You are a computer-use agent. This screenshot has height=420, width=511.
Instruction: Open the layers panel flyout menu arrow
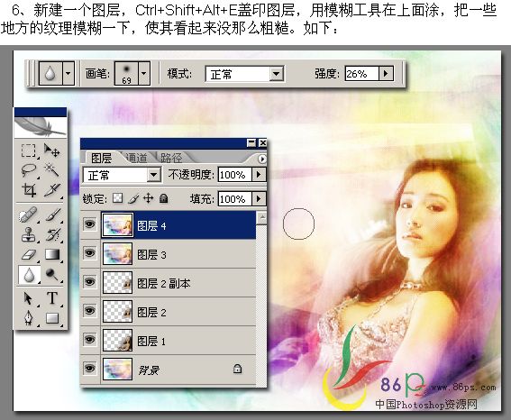click(x=261, y=159)
